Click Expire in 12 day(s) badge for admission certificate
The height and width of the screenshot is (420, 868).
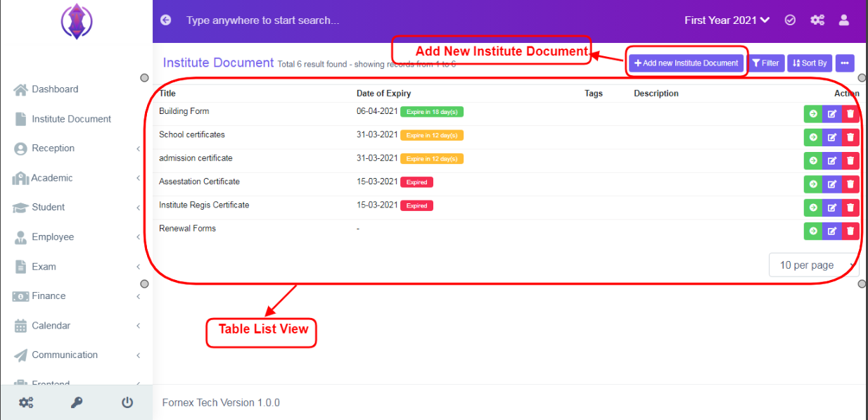tap(432, 158)
